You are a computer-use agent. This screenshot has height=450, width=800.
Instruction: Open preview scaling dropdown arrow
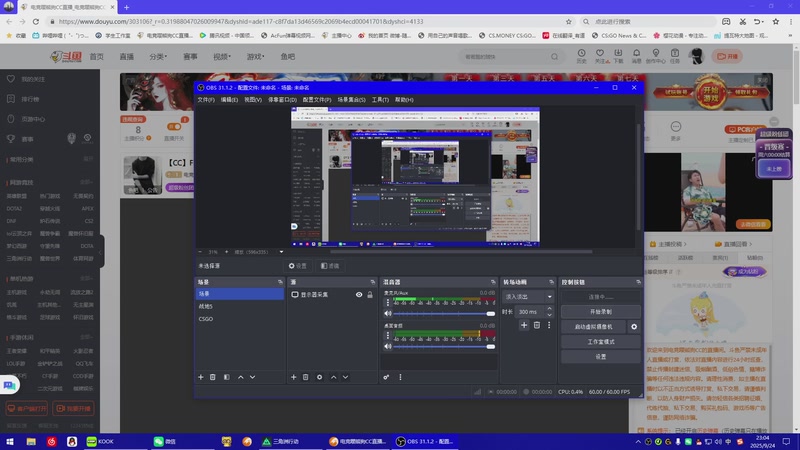281,252
